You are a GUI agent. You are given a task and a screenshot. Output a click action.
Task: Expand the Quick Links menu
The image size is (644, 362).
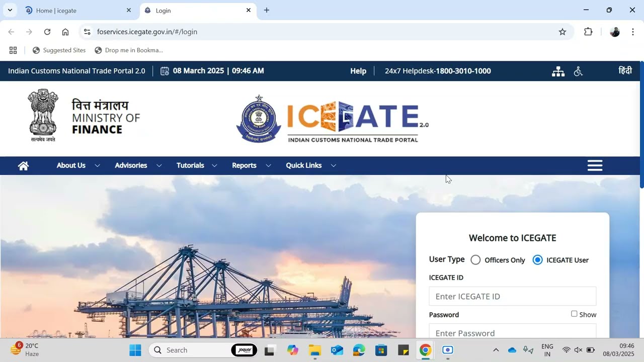[303, 165]
